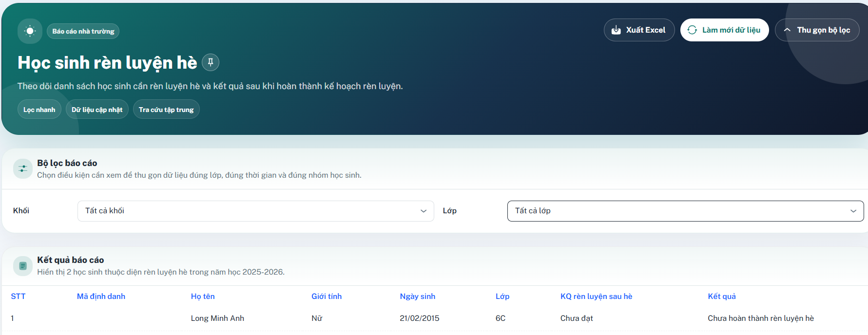Select the Lọc nhanh chip
Viewport: 868px width, 335px height.
point(39,110)
